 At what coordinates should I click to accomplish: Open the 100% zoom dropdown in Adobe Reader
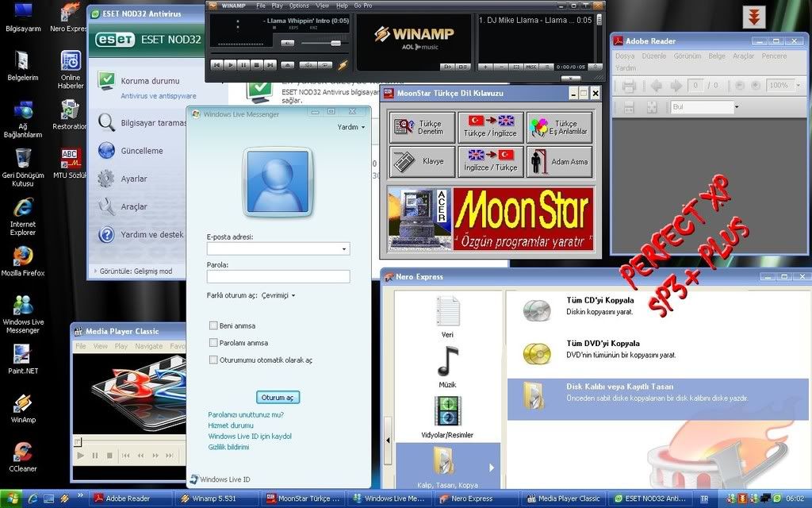[x=798, y=86]
